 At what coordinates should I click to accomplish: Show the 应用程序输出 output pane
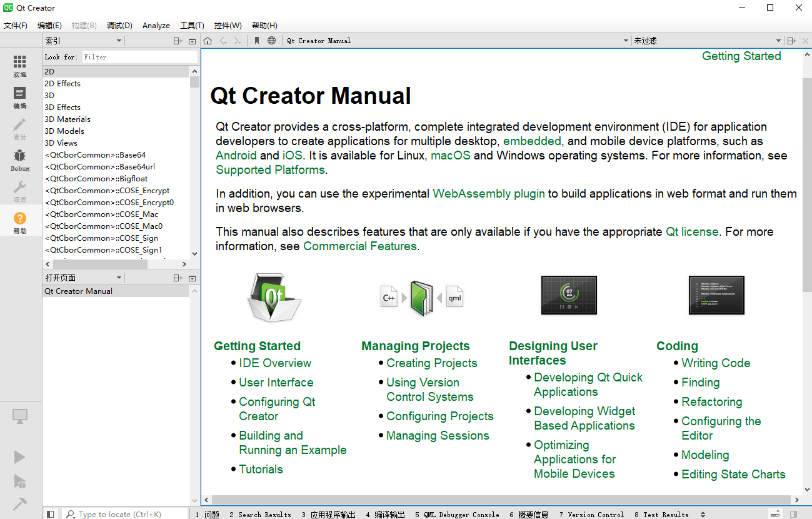[x=329, y=515]
